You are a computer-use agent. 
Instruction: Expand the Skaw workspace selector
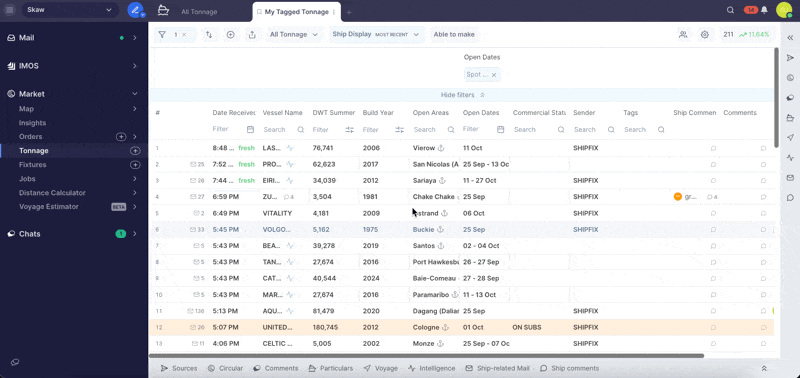70,10
